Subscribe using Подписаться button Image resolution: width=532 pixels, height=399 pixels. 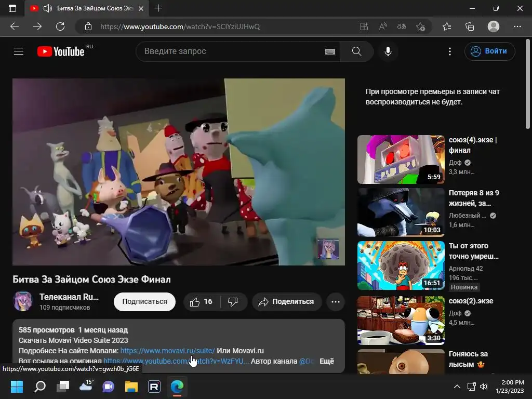click(x=144, y=302)
